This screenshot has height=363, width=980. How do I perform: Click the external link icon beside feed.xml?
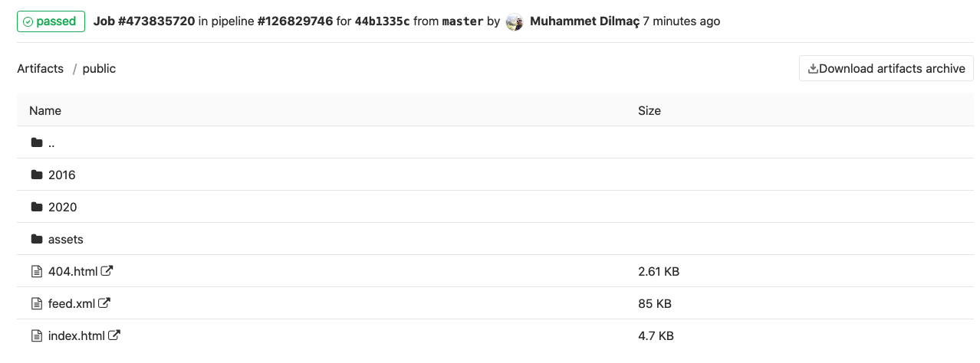104,302
